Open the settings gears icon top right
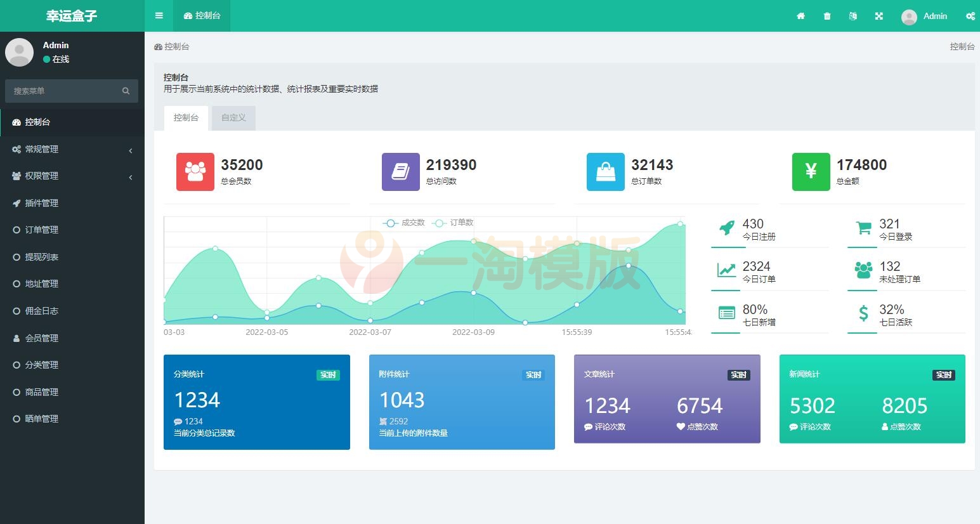Viewport: 980px width, 524px height. pyautogui.click(x=970, y=16)
